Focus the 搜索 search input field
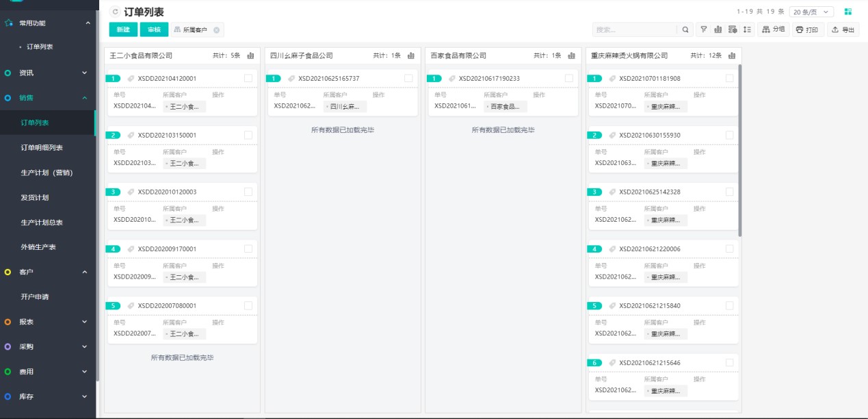The width and height of the screenshot is (868, 419). 634,30
